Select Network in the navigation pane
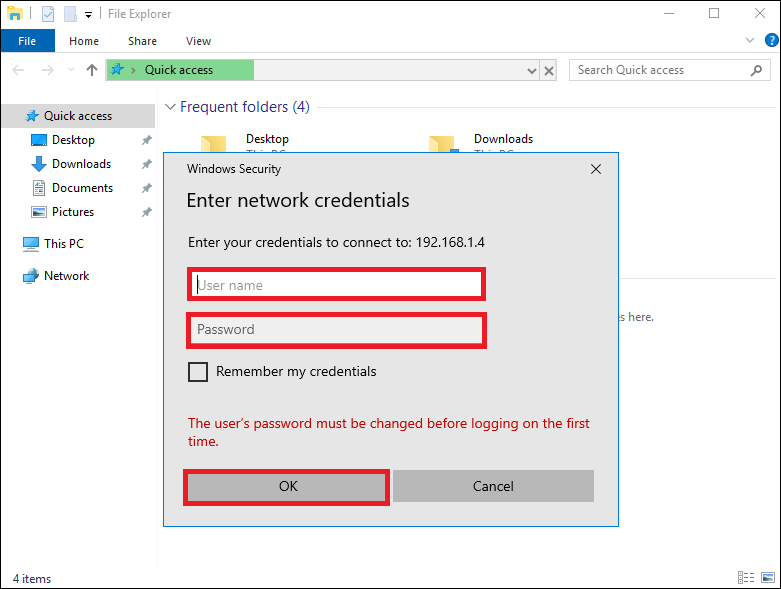 pos(66,276)
